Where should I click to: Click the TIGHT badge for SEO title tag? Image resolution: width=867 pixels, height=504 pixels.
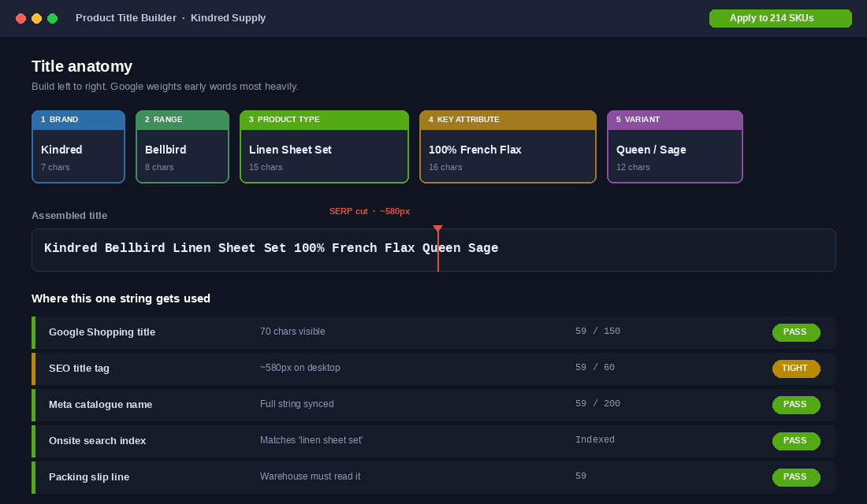click(x=796, y=369)
